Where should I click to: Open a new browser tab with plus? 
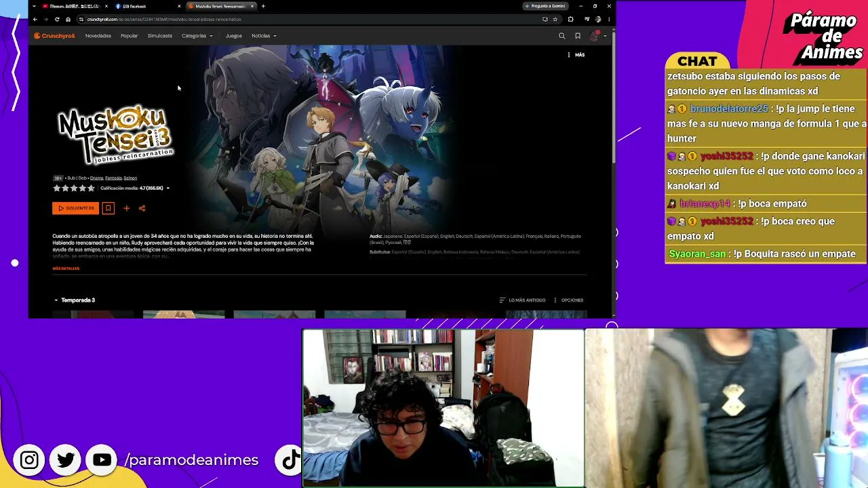[263, 6]
